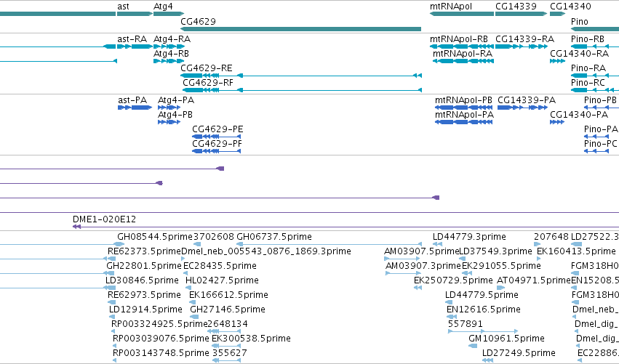Click the 'CG14340' gene label
The width and height of the screenshot is (619, 364).
pos(570,7)
